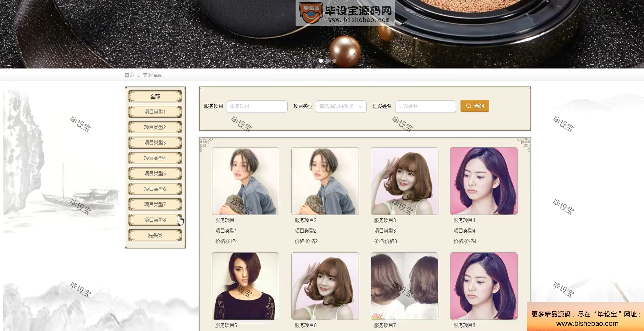Click the 服务项目1 title text
Image resolution: width=644 pixels, height=331 pixels.
click(x=226, y=220)
